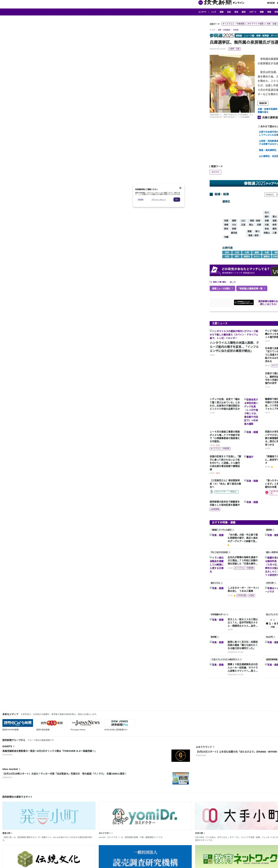This screenshot has height=868, width=278.
Task: Expand the 今につながる日本史 series link
Action: click(220, 552)
